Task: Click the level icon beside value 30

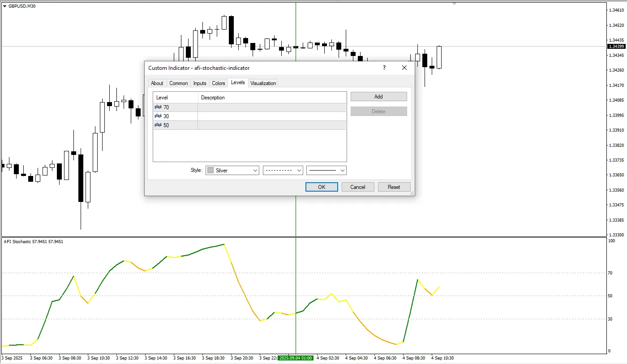Action: pyautogui.click(x=158, y=116)
